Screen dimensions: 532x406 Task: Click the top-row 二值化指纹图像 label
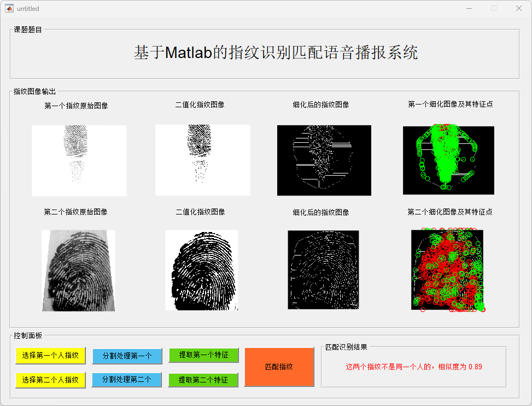[200, 105]
